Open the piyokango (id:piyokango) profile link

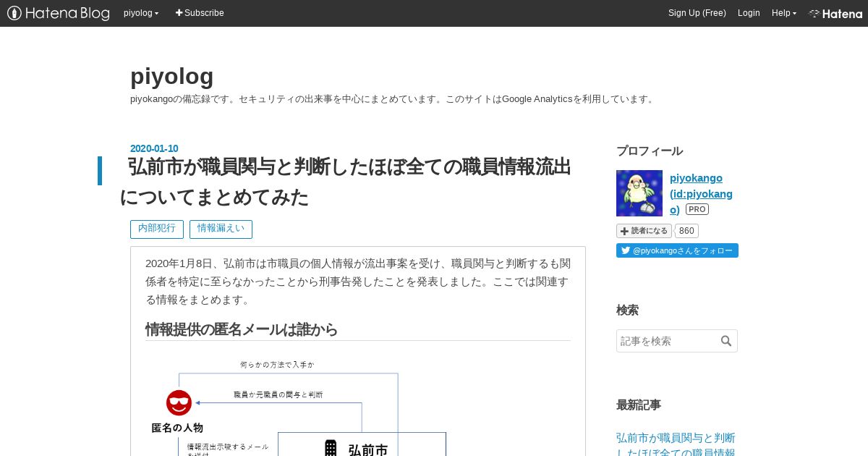point(701,193)
